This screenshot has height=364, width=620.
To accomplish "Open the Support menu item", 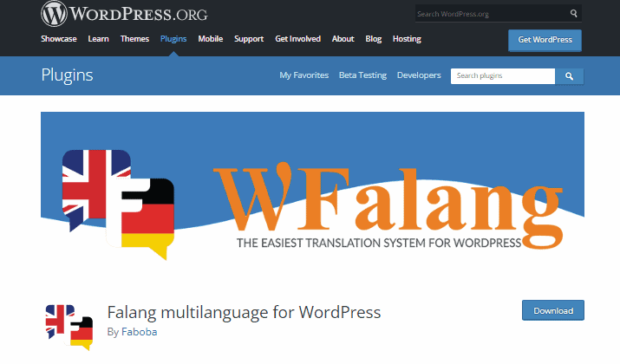I will click(249, 39).
